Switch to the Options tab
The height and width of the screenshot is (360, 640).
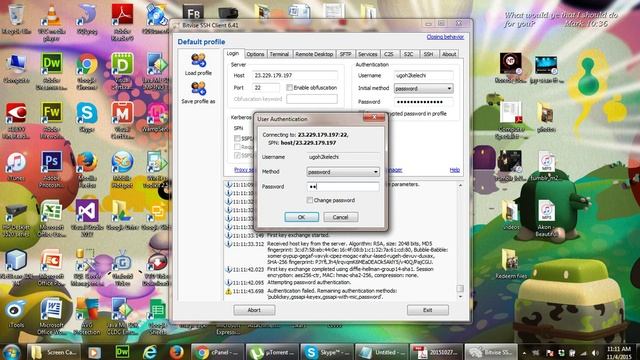point(255,54)
